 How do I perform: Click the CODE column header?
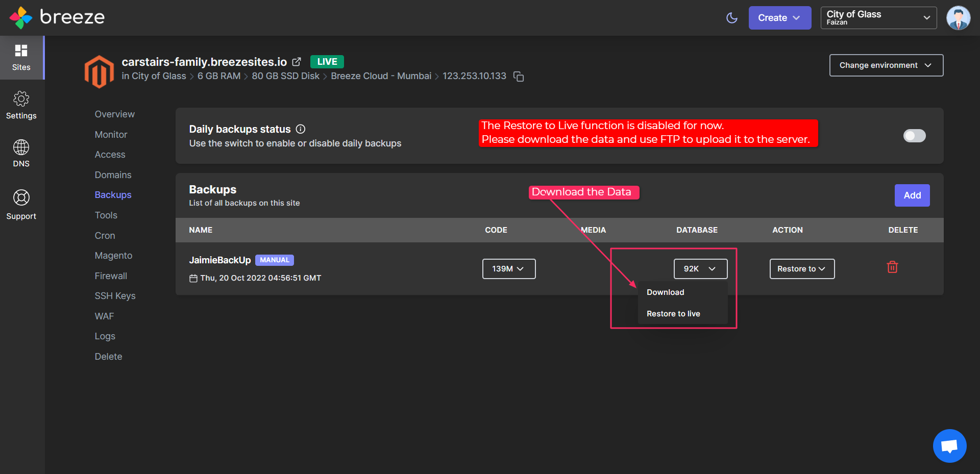pyautogui.click(x=496, y=230)
